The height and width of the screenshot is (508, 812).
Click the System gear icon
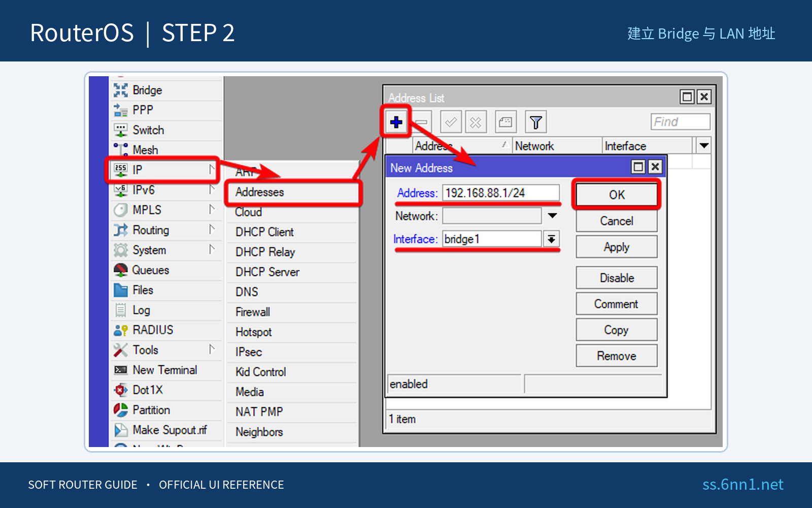[121, 250]
